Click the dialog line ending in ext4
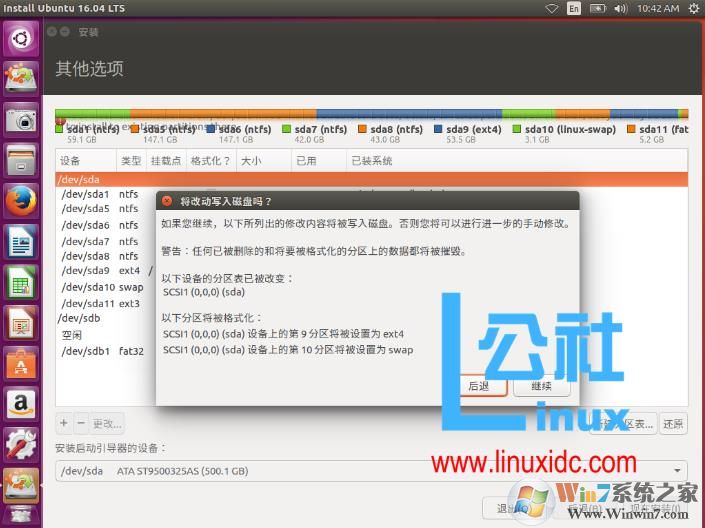 283,334
